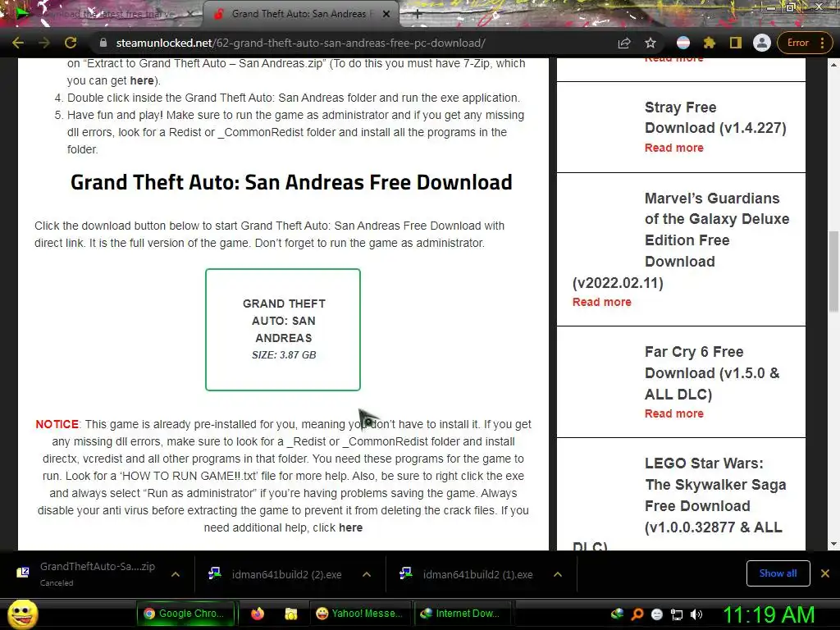Open the side panel icon

click(x=736, y=43)
